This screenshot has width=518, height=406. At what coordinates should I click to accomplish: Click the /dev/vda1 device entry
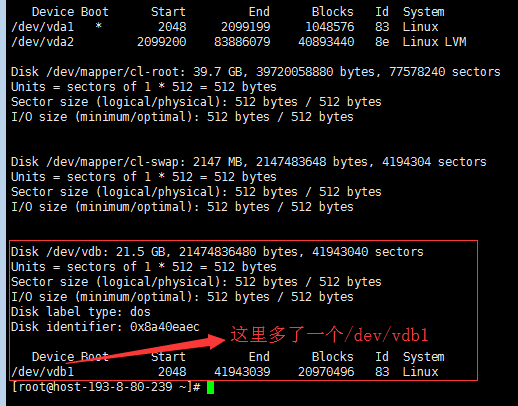tap(42, 27)
